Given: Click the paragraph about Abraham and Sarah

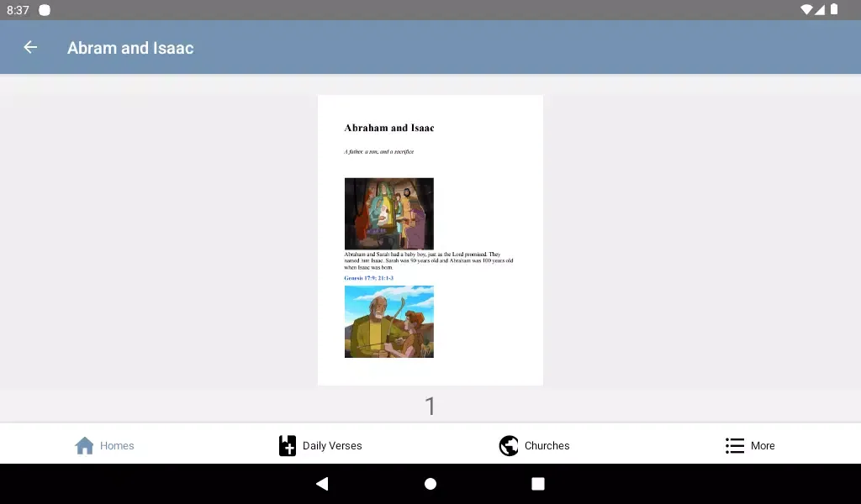Looking at the screenshot, I should coord(429,261).
